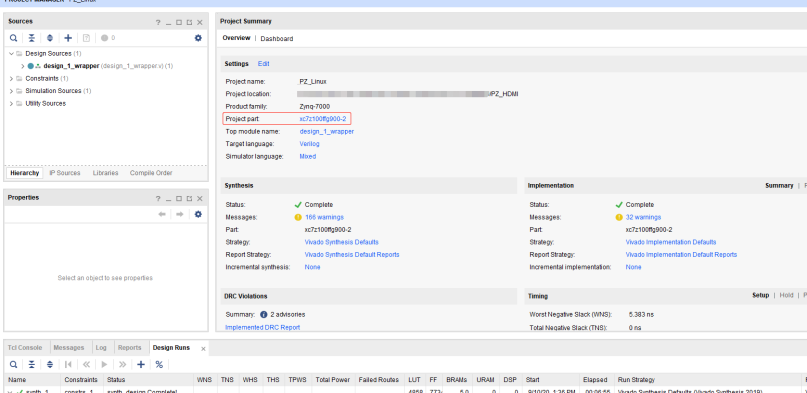Expand all in Design Runs toolbar
The image size is (807, 393).
pyautogui.click(x=49, y=364)
